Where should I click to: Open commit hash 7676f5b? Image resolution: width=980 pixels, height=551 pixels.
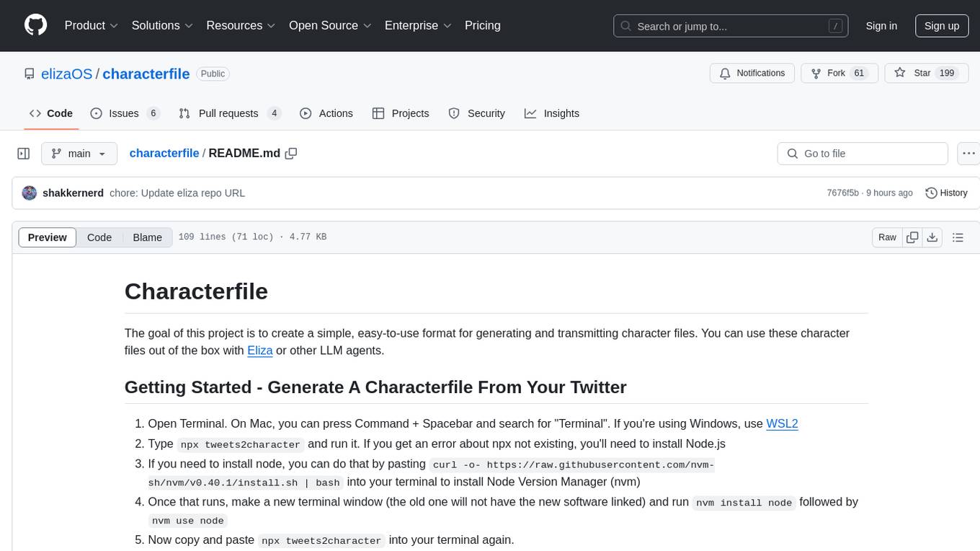(842, 193)
